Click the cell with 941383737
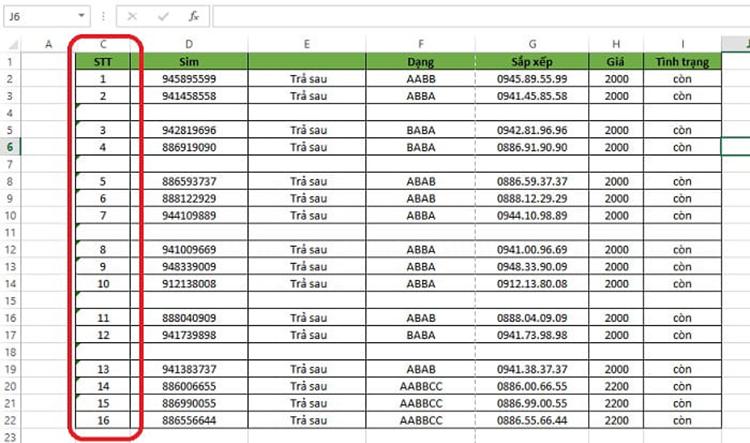The height and width of the screenshot is (443, 750). [x=189, y=369]
